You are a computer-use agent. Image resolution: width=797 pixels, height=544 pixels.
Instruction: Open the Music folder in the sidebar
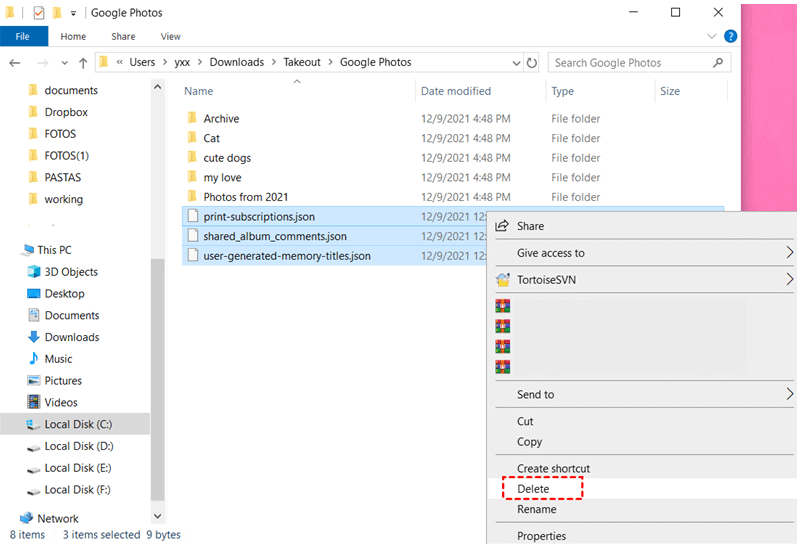58,359
